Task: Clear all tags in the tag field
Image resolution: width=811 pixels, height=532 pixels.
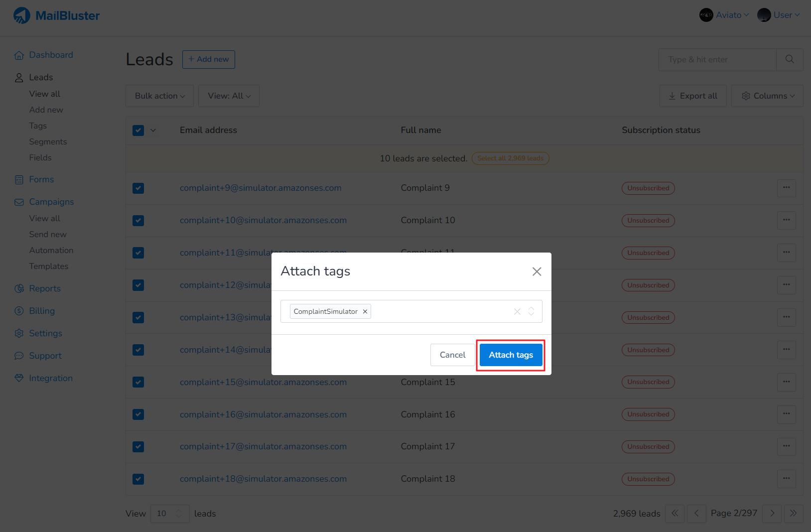Action: (x=517, y=311)
